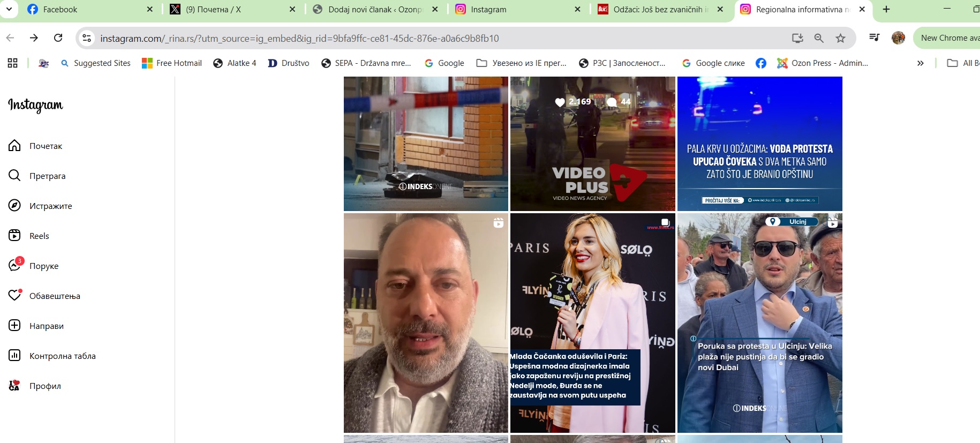
Task: Open a new browser tab
Action: 886,9
